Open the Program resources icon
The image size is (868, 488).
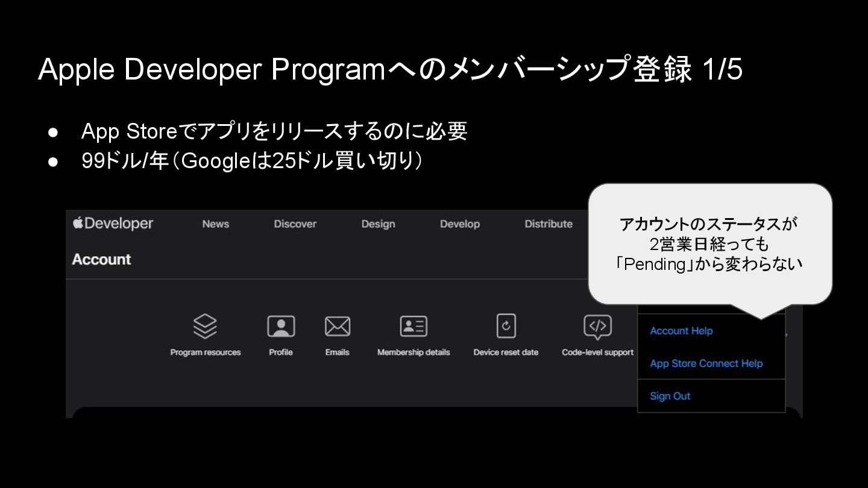point(205,327)
